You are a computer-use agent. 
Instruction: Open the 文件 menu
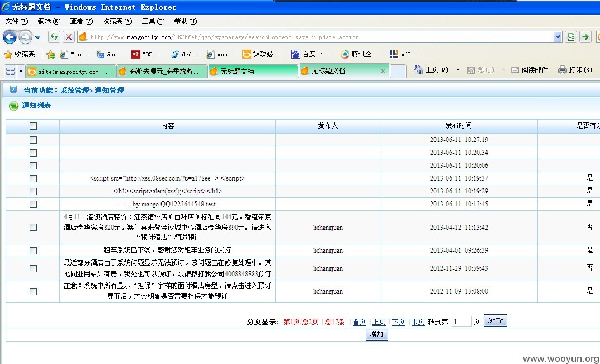coord(17,21)
